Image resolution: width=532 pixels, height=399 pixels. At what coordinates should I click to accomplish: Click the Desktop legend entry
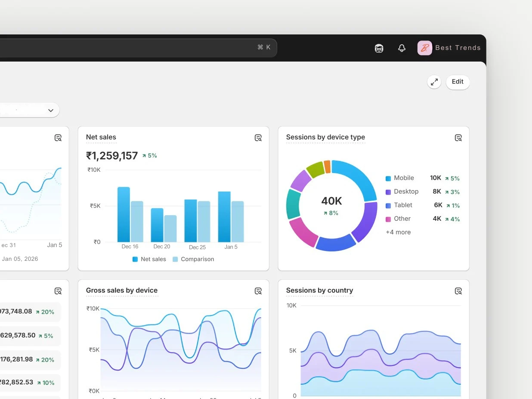pos(406,192)
